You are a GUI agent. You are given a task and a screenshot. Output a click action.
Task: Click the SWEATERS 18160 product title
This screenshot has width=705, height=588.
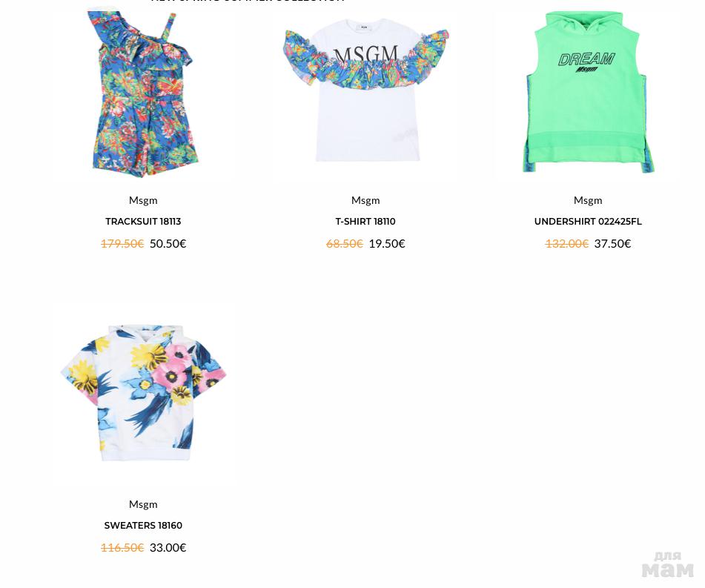[143, 526]
